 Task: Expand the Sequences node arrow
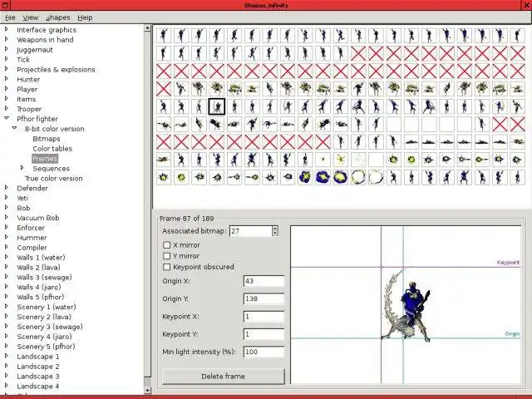pyautogui.click(x=22, y=168)
